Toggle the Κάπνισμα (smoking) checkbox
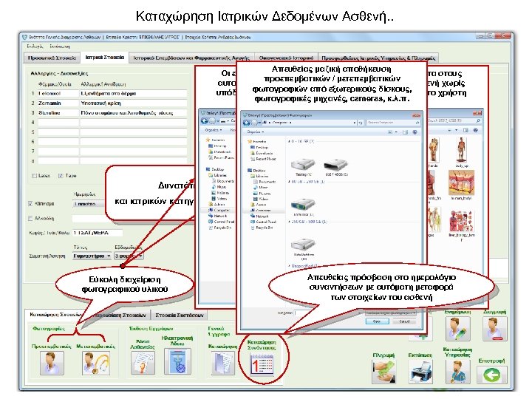 (30, 204)
